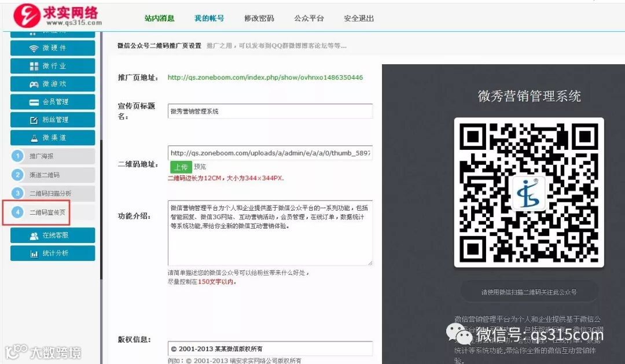
Task: Focus the 版权信息 input field
Action: tap(270, 348)
